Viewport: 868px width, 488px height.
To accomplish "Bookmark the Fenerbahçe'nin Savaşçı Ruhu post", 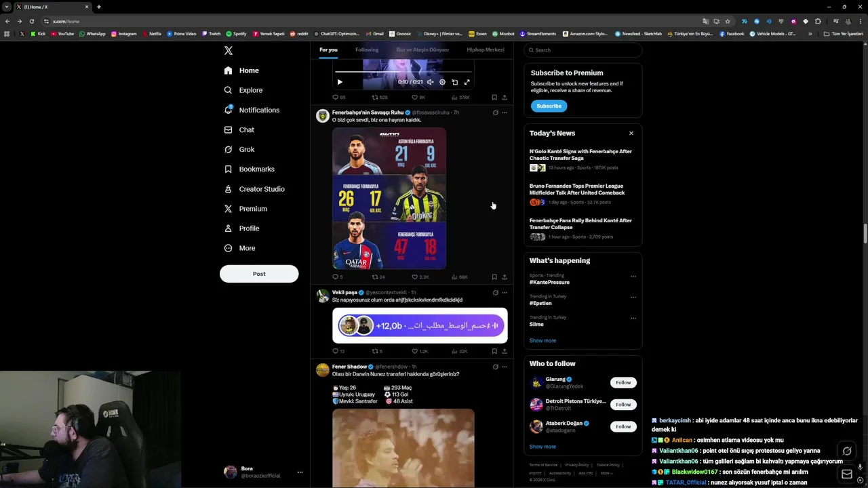I will tap(494, 277).
